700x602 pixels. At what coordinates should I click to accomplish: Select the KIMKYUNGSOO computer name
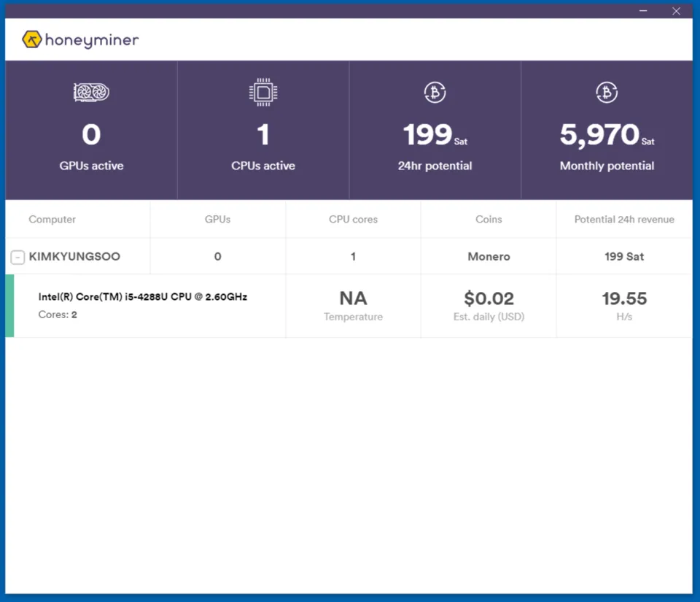[74, 256]
